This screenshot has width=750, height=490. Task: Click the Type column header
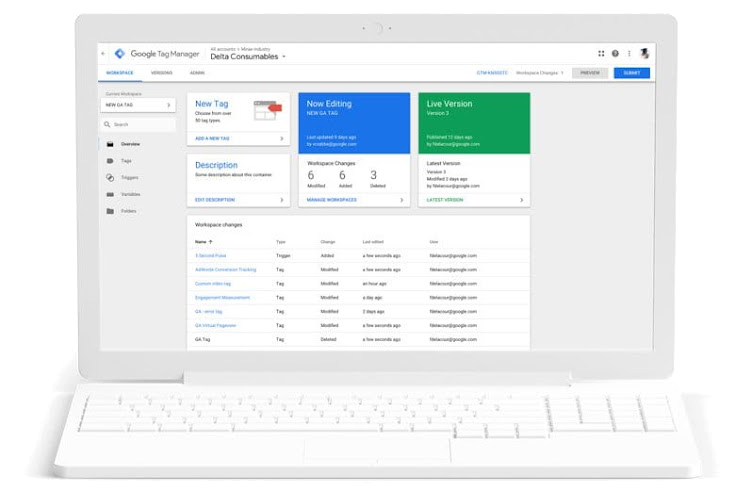pos(281,242)
